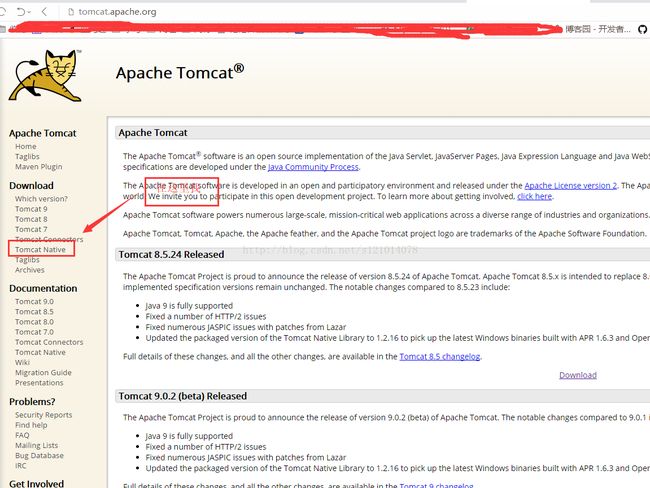Click the Apache Tomcat® page title
The image size is (650, 488).
(180, 72)
